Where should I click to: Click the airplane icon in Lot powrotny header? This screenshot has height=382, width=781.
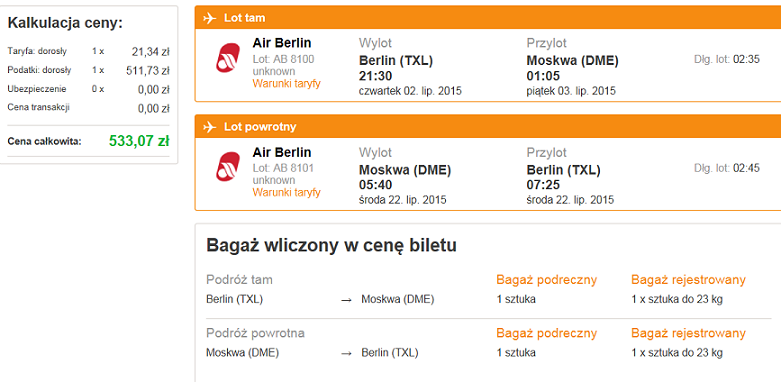(x=210, y=127)
